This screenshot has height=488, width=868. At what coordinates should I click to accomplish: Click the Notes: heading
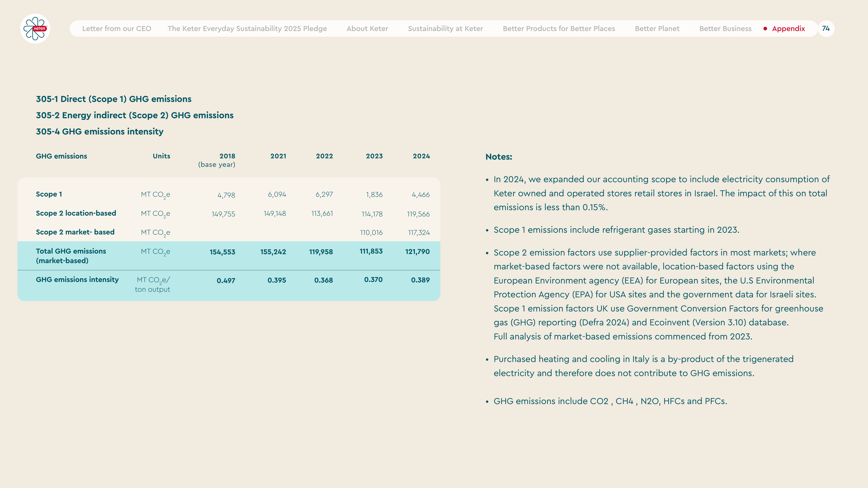pyautogui.click(x=498, y=157)
